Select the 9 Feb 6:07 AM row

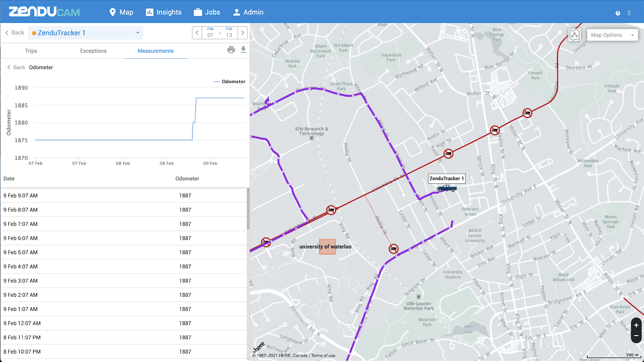[124, 238]
